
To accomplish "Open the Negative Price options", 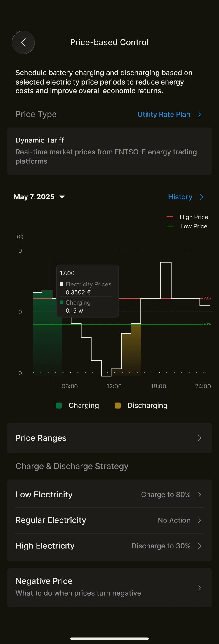I will (x=109, y=588).
